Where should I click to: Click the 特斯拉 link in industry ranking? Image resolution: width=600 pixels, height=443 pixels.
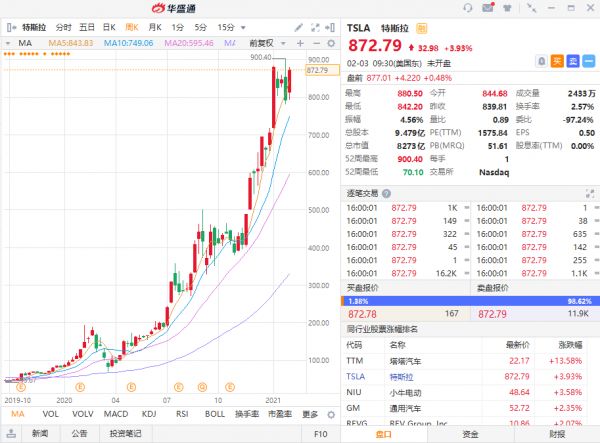(x=400, y=375)
